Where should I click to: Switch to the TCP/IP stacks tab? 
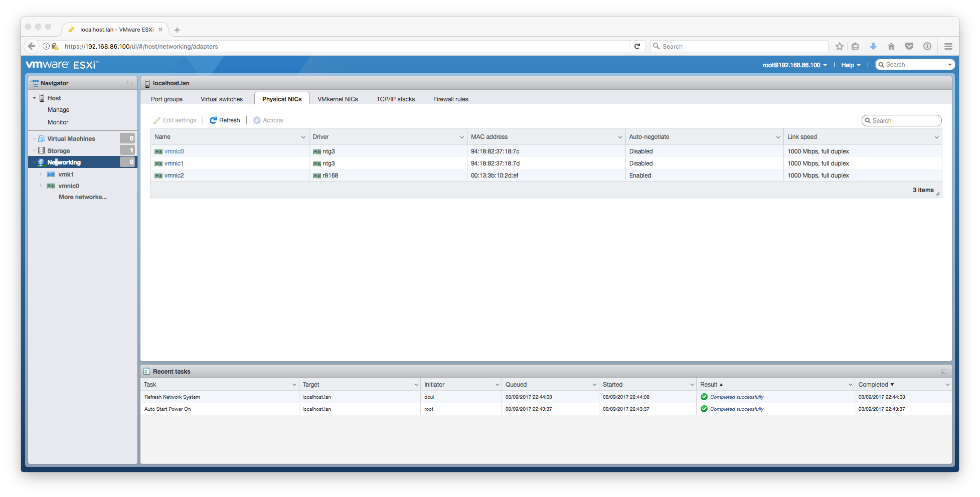coord(396,99)
